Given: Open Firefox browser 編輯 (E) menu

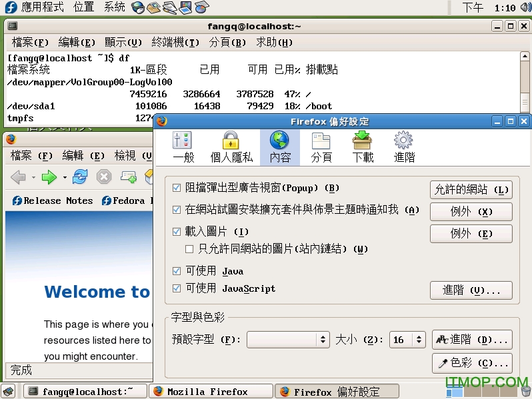Looking at the screenshot, I should pos(83,156).
